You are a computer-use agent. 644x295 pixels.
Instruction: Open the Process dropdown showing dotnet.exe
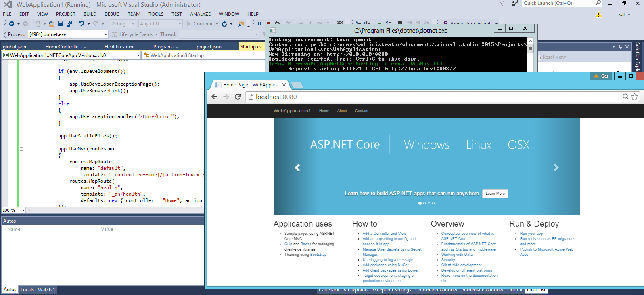[68, 34]
